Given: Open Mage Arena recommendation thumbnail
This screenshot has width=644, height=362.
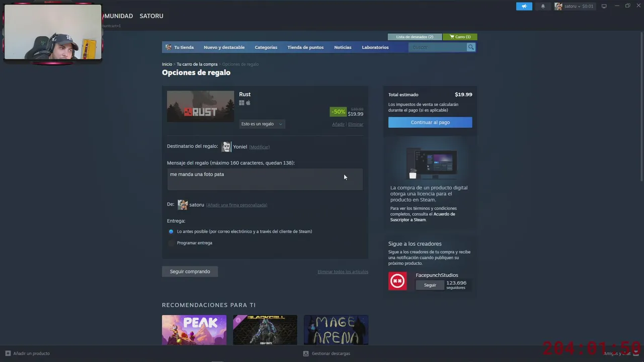Looking at the screenshot, I should click(336, 330).
